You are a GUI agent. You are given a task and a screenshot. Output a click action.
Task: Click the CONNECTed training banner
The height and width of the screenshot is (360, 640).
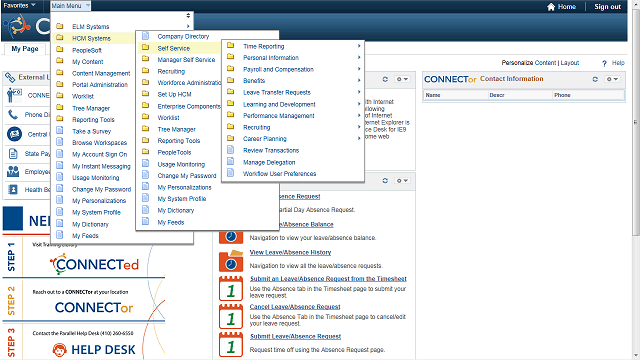tap(94, 264)
